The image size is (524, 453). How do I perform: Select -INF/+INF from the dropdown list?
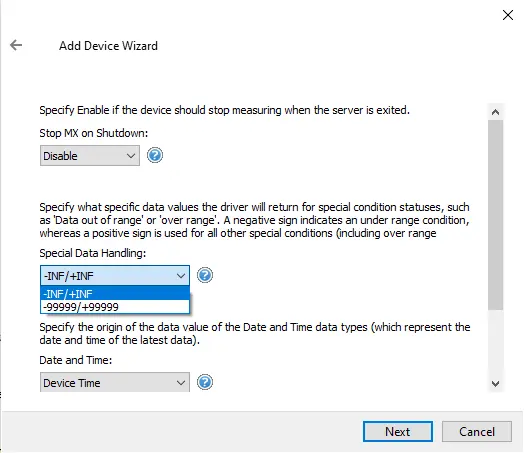tap(115, 294)
